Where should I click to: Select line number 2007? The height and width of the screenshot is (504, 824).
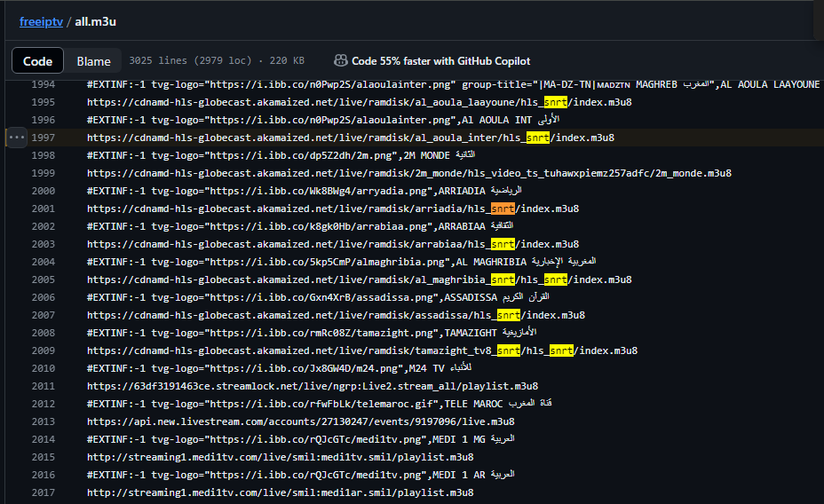[x=44, y=315]
